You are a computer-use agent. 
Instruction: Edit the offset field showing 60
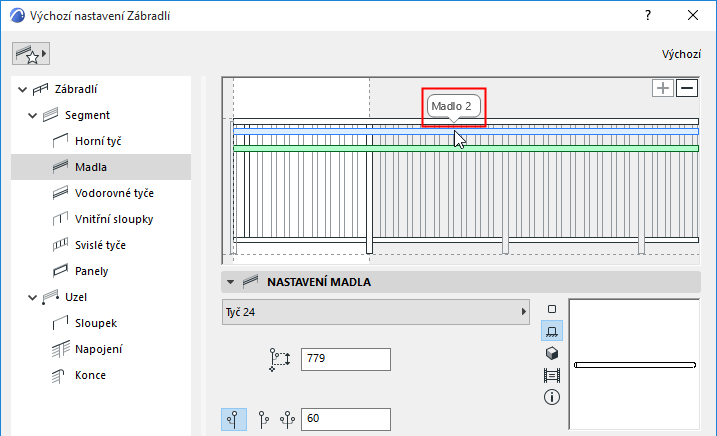pos(346,419)
